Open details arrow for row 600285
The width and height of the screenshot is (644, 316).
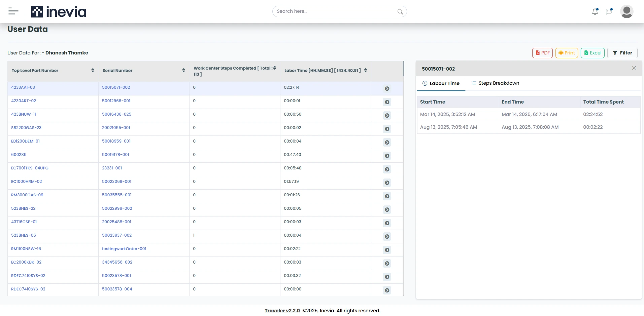(387, 156)
